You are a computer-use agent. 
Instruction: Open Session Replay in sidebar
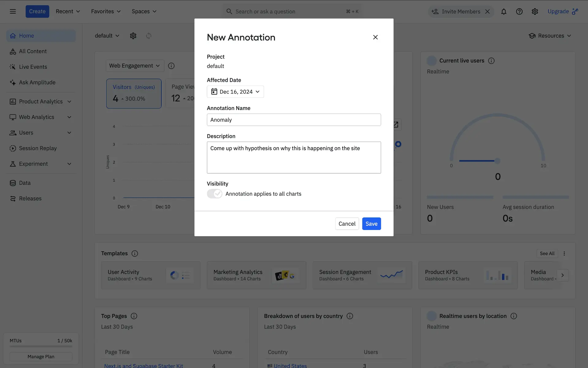coord(38,148)
